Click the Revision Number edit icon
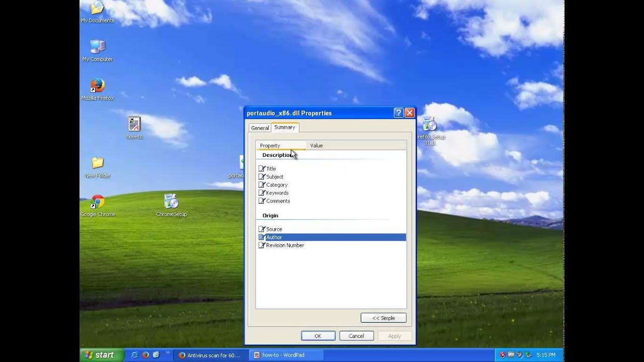Screen dimensions: 644x362 (262, 245)
